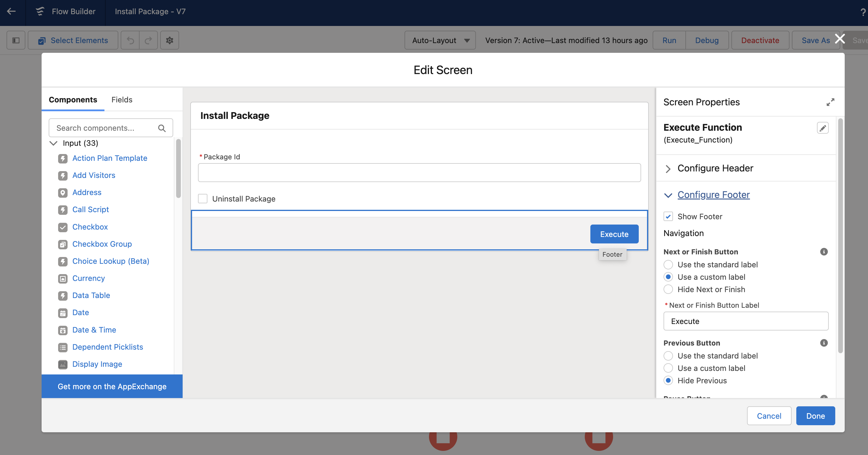Click info icon next to Previous Button
The height and width of the screenshot is (455, 868).
coord(824,343)
